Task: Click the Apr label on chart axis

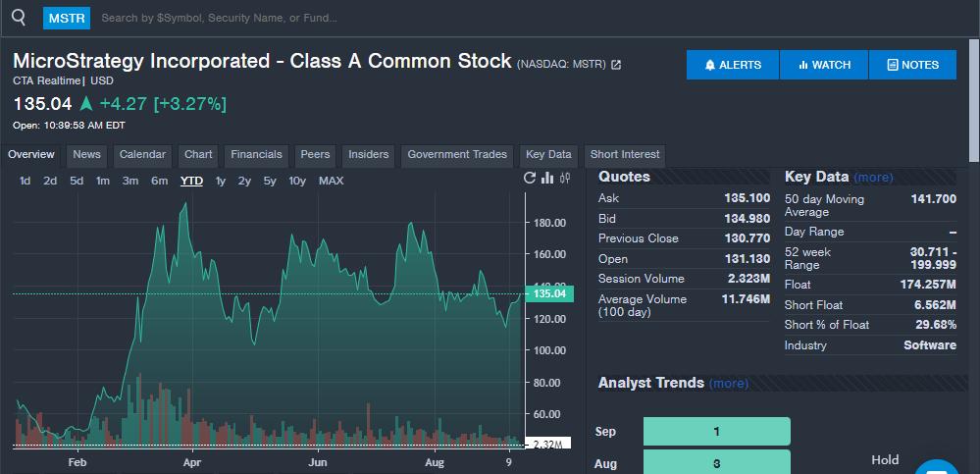Action: click(192, 463)
